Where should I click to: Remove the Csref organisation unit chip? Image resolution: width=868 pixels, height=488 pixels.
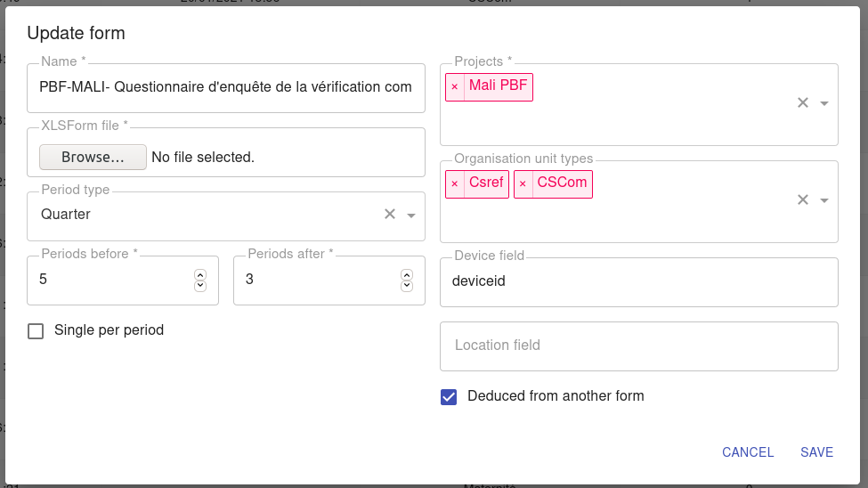[455, 184]
